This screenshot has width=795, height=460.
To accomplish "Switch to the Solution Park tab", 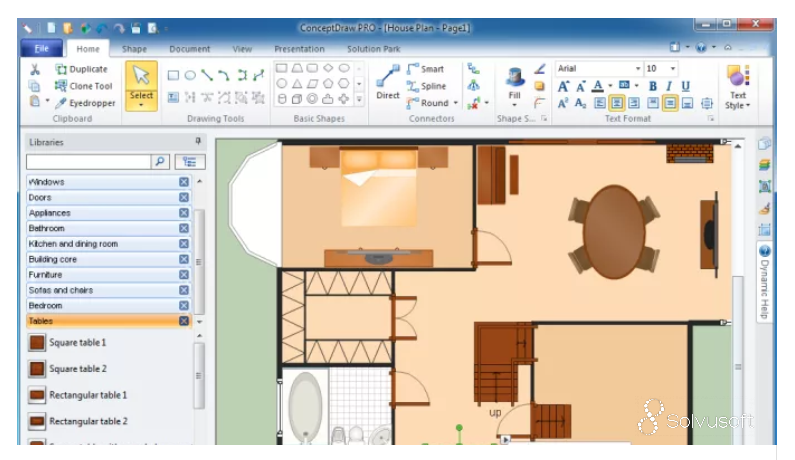I will click(x=374, y=49).
